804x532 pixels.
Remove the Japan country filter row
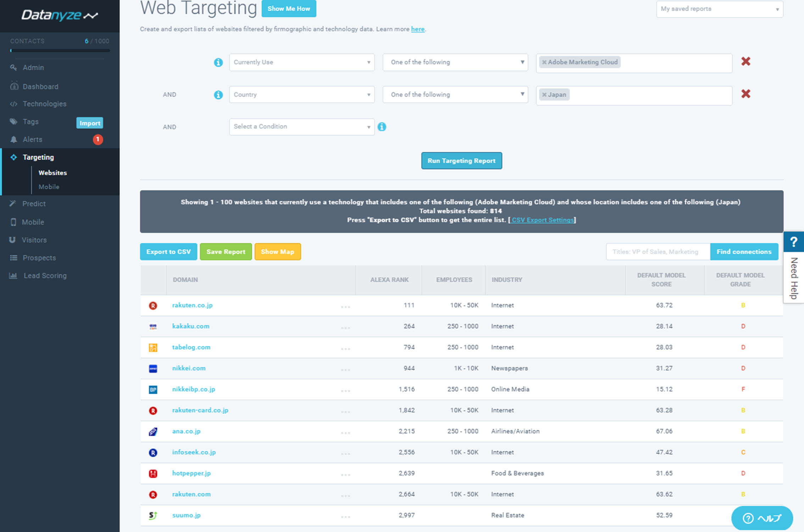pyautogui.click(x=745, y=94)
